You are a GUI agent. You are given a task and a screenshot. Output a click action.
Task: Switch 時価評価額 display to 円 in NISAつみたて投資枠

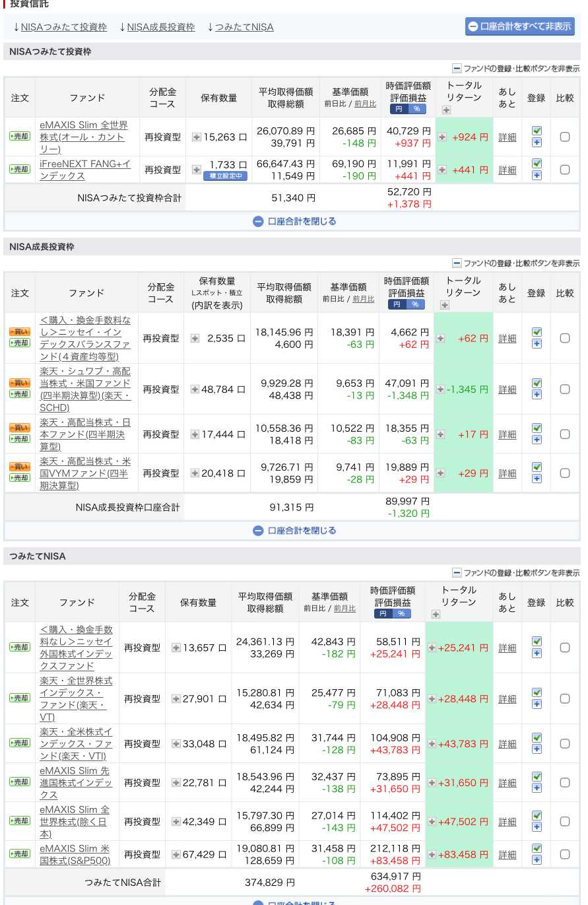point(399,109)
